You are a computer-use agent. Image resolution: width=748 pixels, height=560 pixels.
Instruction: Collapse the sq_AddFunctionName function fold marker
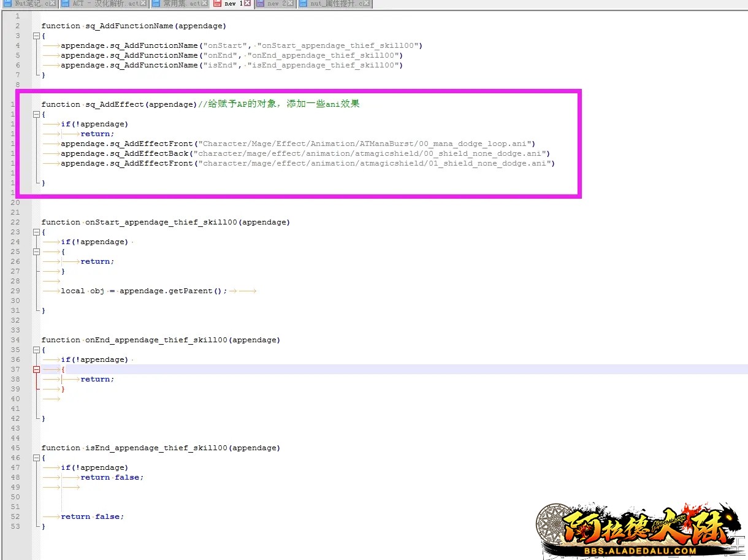coord(36,36)
